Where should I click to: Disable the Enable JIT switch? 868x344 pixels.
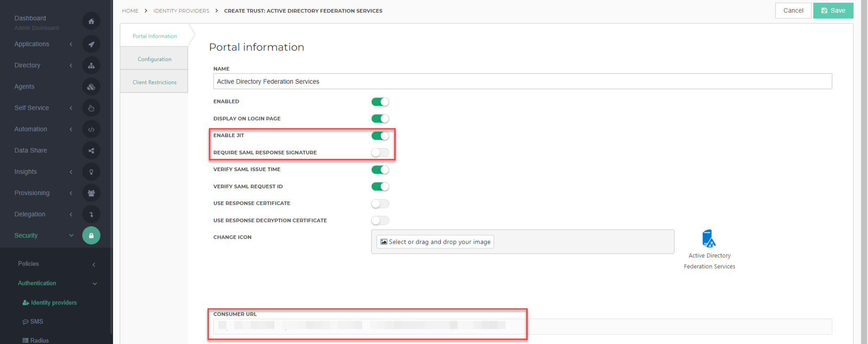click(380, 135)
